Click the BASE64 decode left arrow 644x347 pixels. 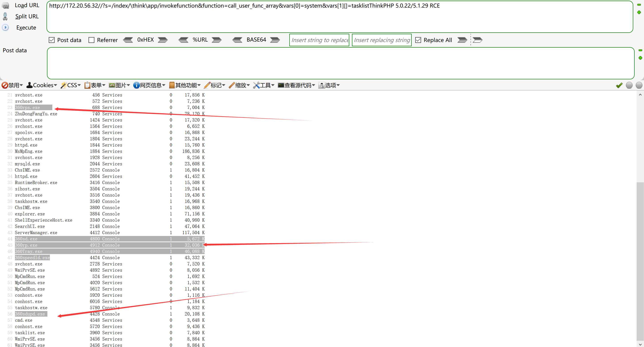(237, 40)
